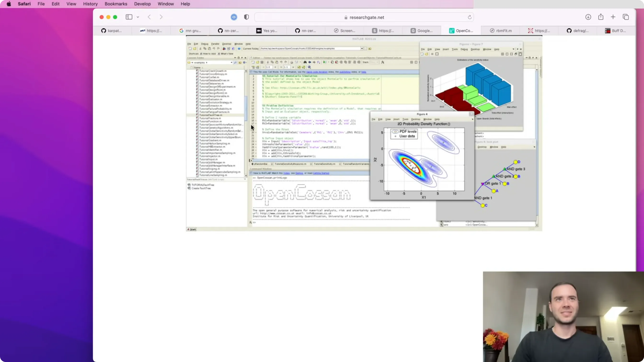The width and height of the screenshot is (644, 362).
Task: Open the History menu
Action: (90, 4)
